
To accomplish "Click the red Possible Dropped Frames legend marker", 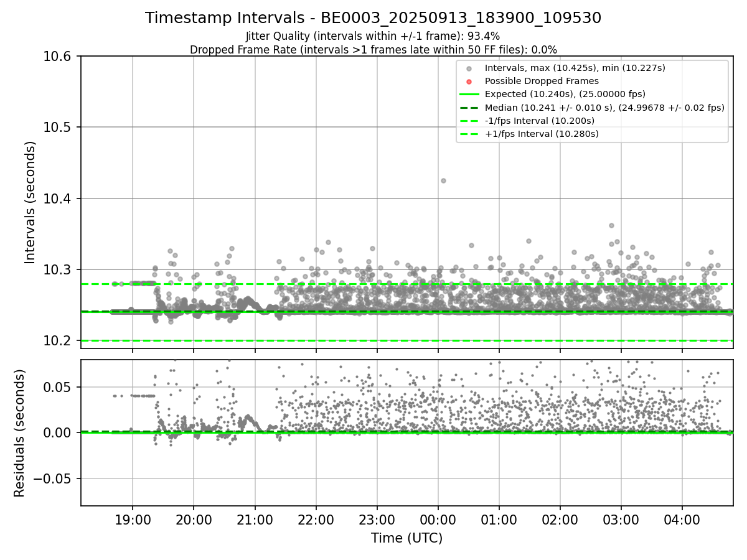I will tap(469, 82).
